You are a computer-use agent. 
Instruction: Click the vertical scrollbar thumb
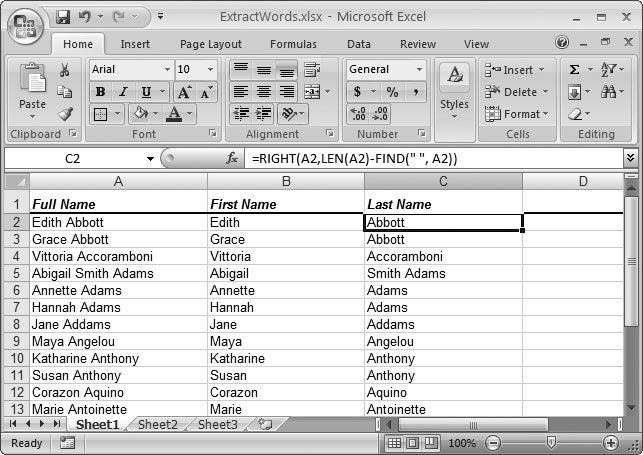click(631, 261)
